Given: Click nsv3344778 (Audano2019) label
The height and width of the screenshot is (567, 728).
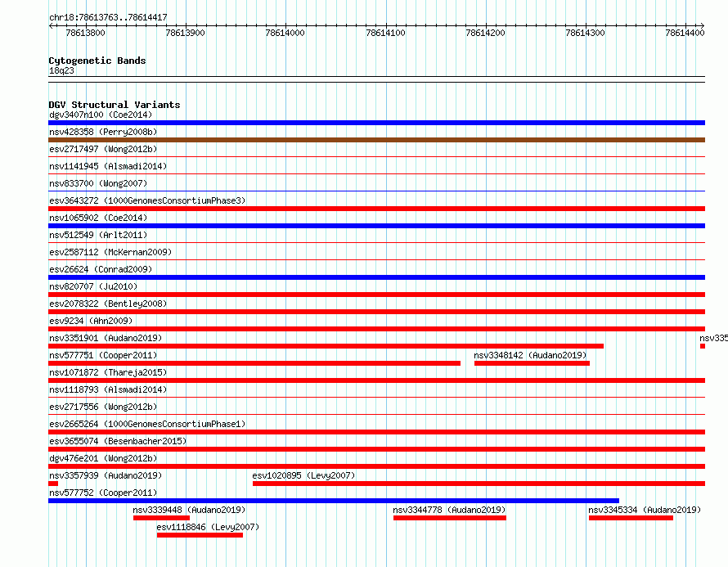Looking at the screenshot, I should pyautogui.click(x=449, y=510).
